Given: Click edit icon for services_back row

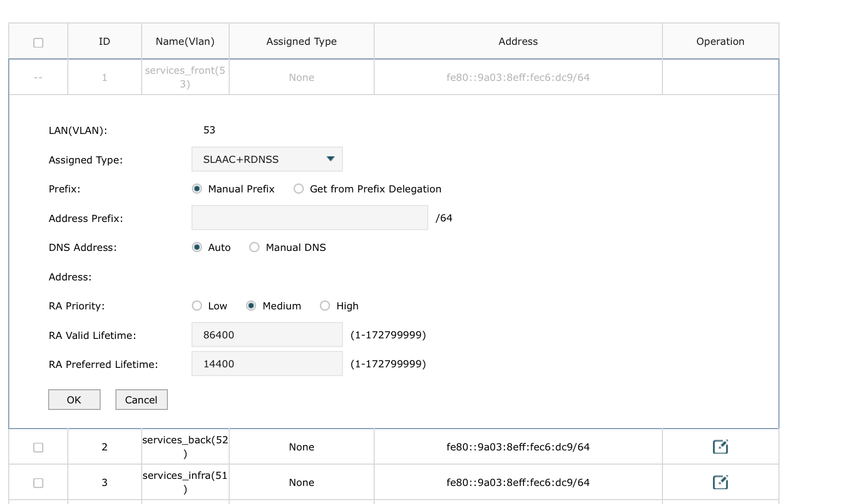Looking at the screenshot, I should (x=720, y=447).
